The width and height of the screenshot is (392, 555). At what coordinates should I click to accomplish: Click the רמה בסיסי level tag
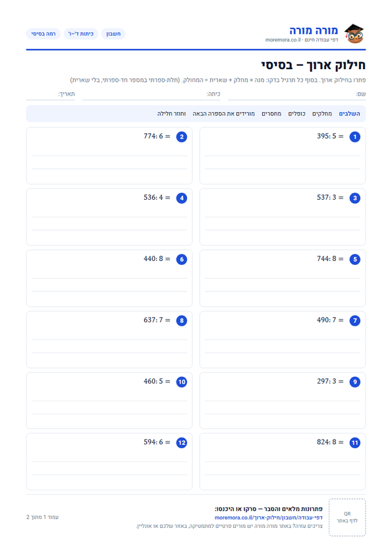[43, 34]
